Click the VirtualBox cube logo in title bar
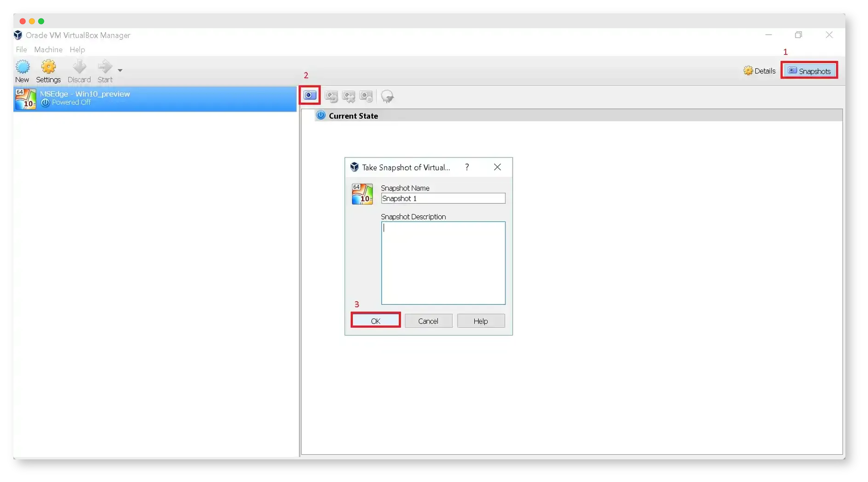 [x=18, y=35]
